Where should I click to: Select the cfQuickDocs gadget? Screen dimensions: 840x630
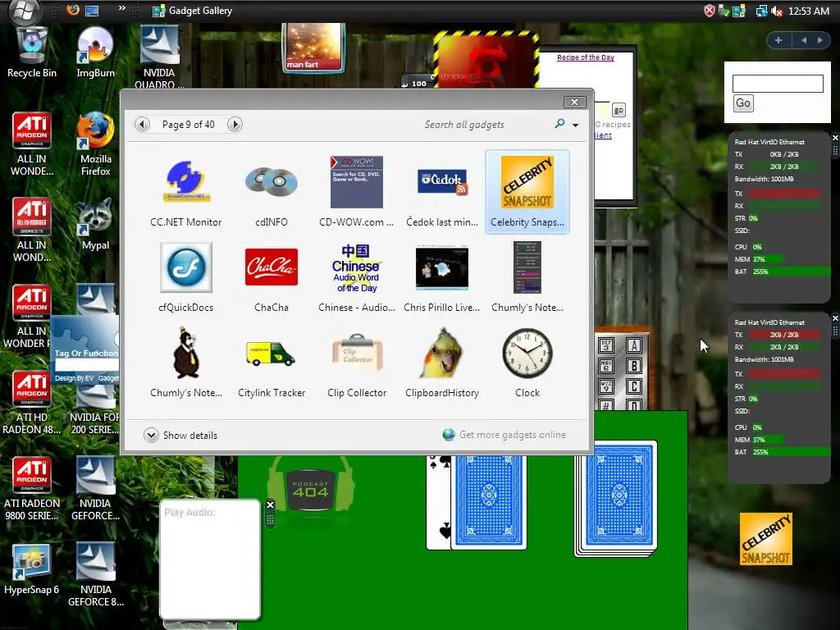(185, 277)
